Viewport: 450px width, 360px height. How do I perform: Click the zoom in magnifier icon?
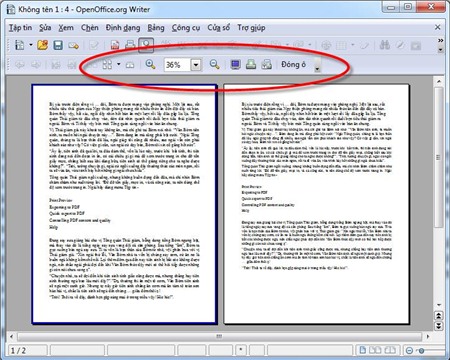pos(150,64)
